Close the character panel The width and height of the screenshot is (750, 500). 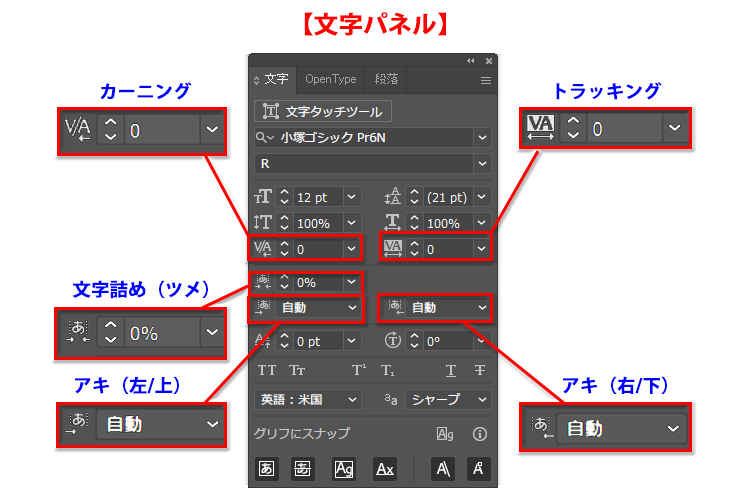(489, 61)
